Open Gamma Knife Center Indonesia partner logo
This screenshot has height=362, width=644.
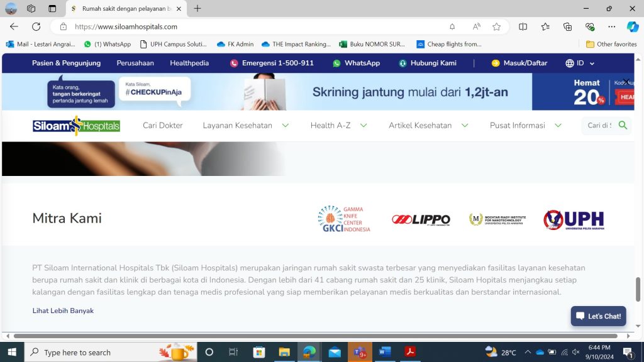coord(344,219)
